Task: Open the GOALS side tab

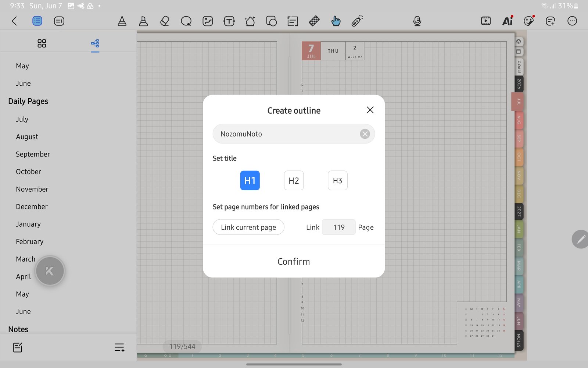Action: 519,67
